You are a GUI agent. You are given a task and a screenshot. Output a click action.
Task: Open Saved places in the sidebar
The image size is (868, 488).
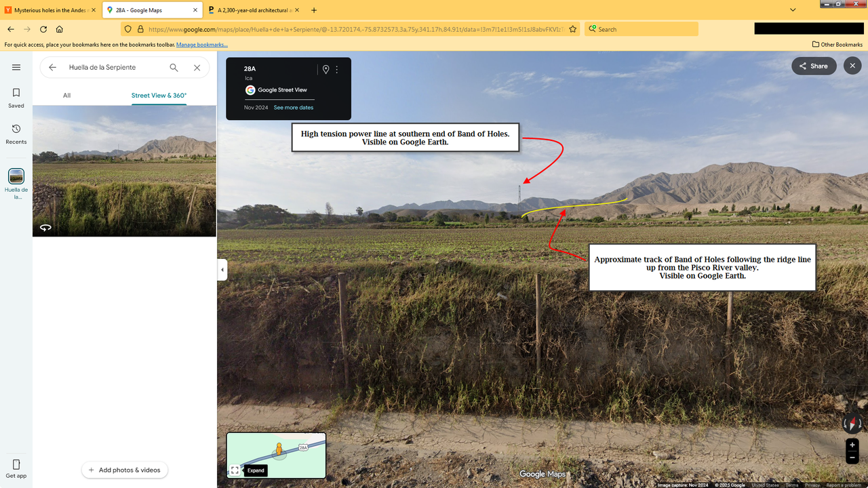[x=16, y=97]
